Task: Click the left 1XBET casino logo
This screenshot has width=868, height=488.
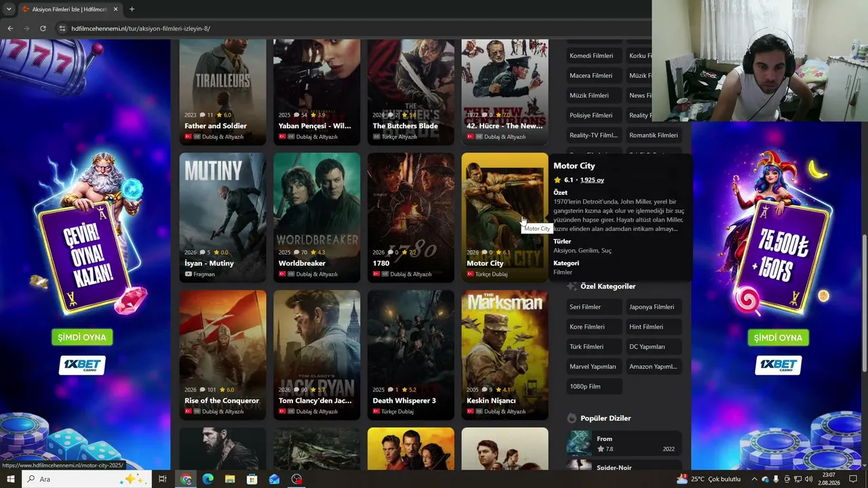Action: click(82, 365)
